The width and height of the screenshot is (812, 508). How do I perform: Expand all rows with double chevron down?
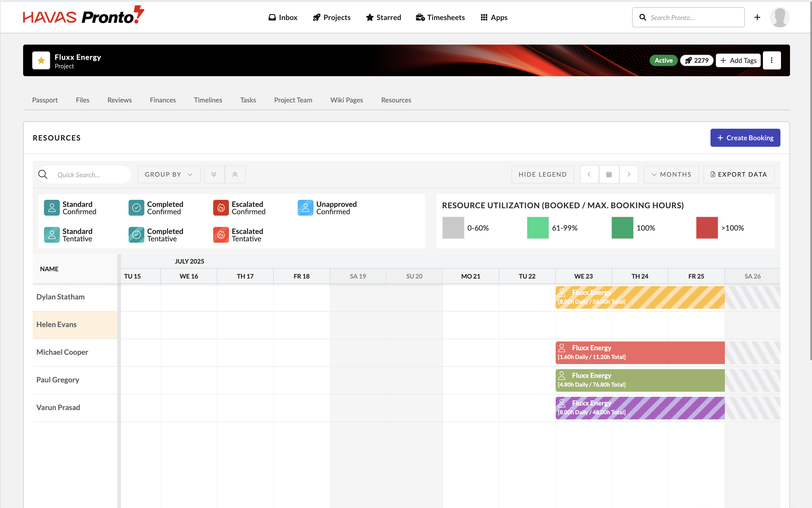pyautogui.click(x=214, y=174)
